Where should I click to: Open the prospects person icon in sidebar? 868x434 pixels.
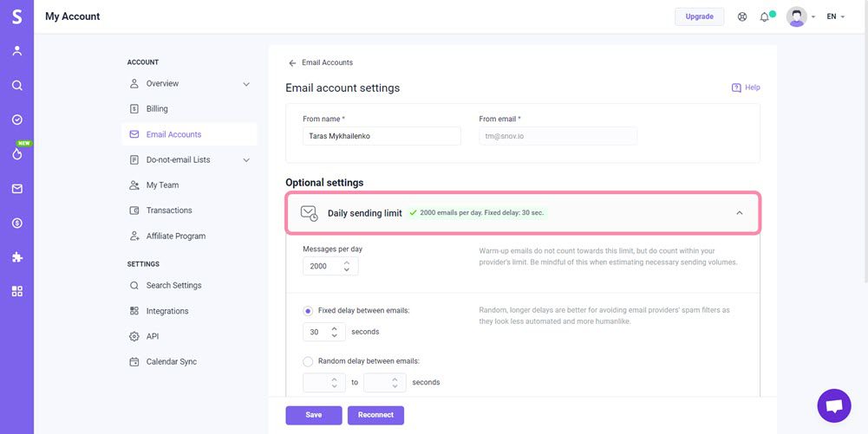17,51
